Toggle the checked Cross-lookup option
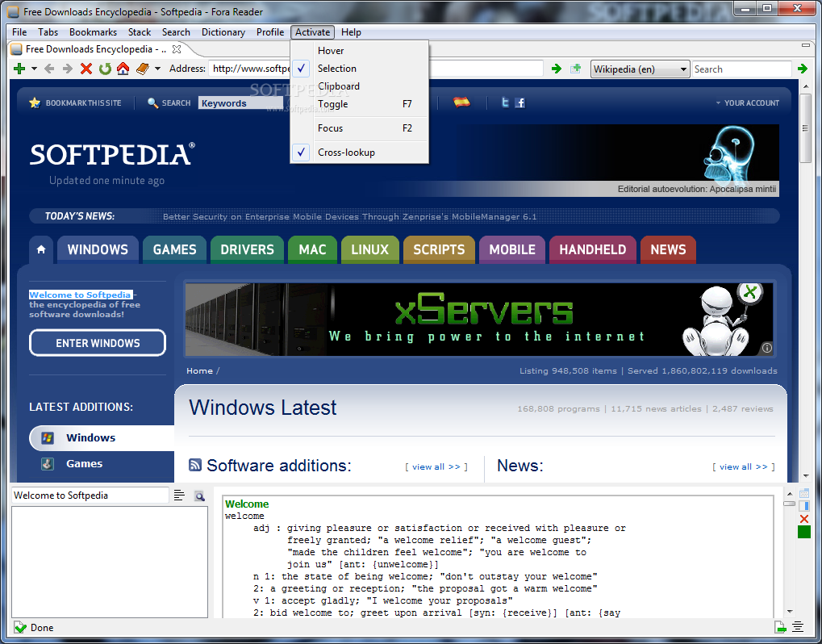The image size is (822, 644). 360,153
